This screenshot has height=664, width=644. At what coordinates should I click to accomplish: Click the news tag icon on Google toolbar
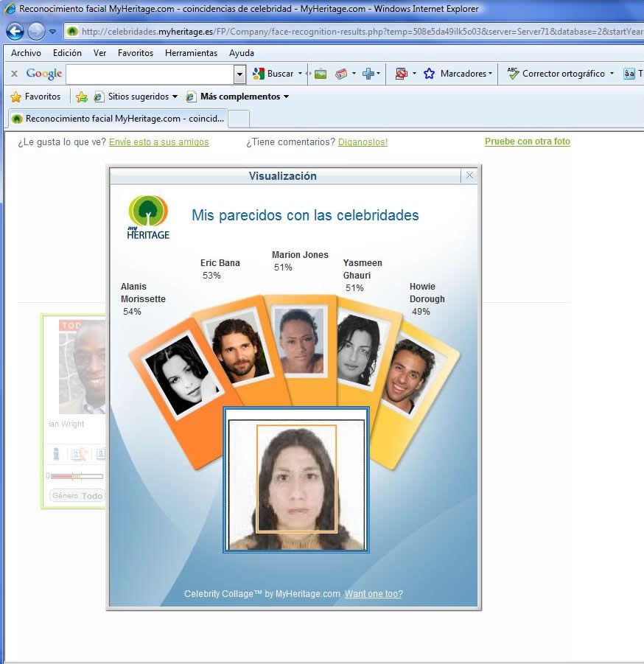point(341,74)
